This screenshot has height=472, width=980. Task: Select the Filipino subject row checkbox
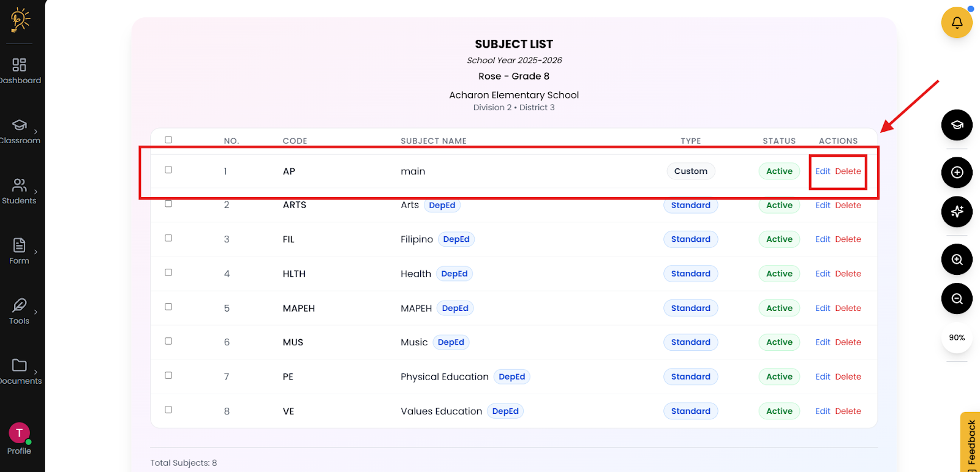click(168, 238)
